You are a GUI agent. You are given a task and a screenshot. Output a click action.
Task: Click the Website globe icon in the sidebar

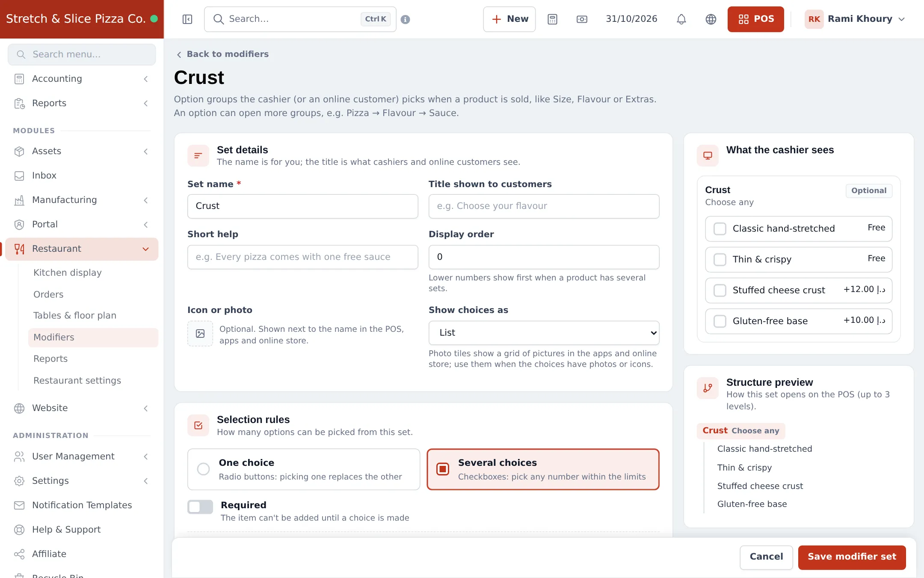point(19,408)
